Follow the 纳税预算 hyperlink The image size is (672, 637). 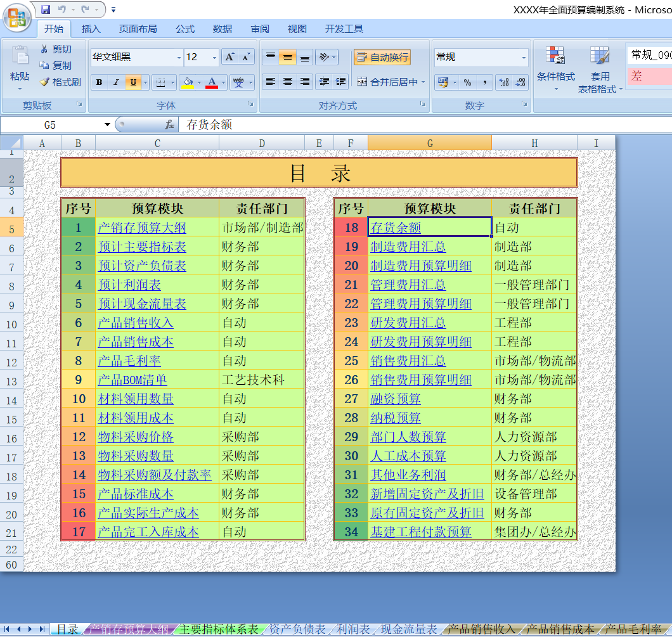pos(396,418)
